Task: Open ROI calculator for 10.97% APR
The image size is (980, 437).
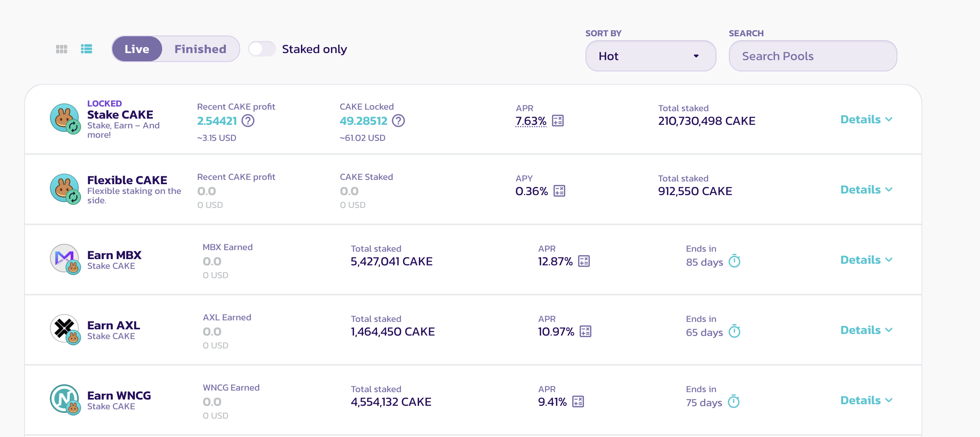Action: point(586,332)
